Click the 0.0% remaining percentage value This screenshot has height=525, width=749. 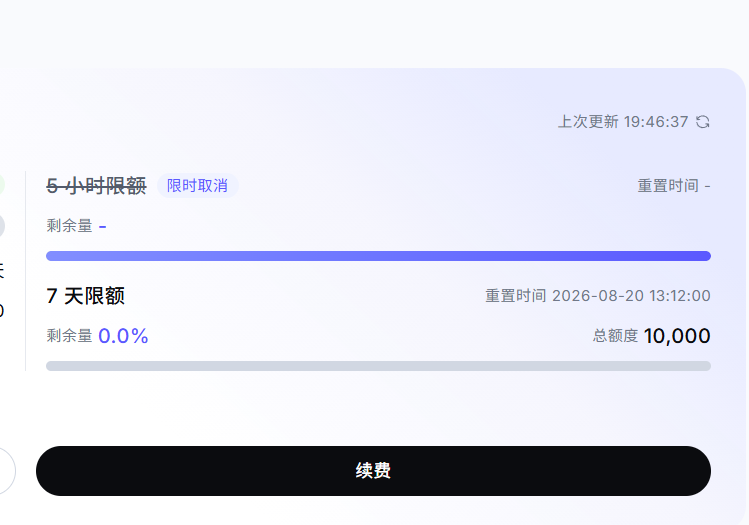(123, 336)
